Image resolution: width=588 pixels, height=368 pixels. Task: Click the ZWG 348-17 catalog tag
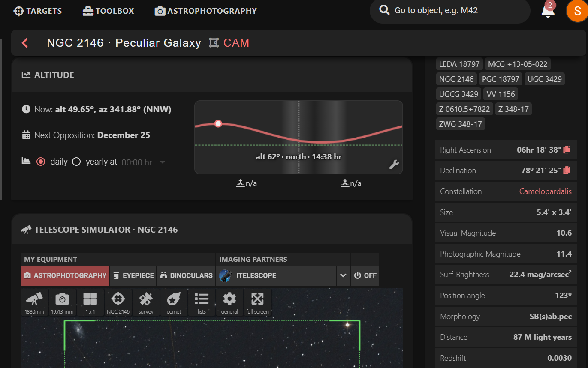pyautogui.click(x=460, y=124)
